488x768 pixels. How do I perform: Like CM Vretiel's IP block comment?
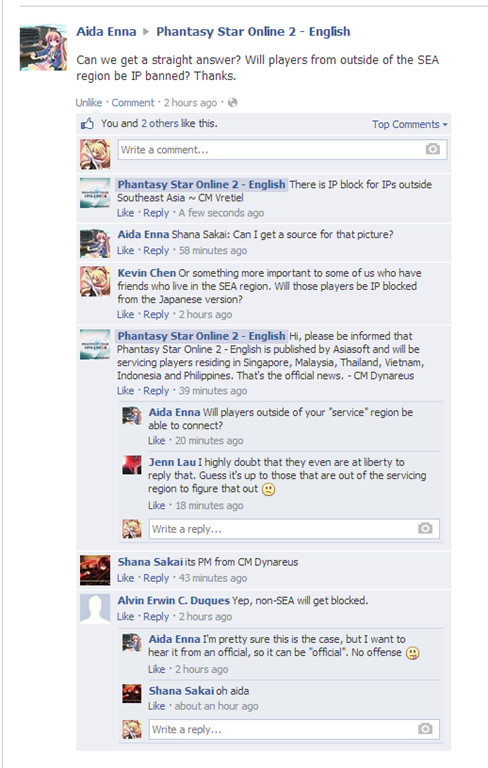tap(125, 213)
